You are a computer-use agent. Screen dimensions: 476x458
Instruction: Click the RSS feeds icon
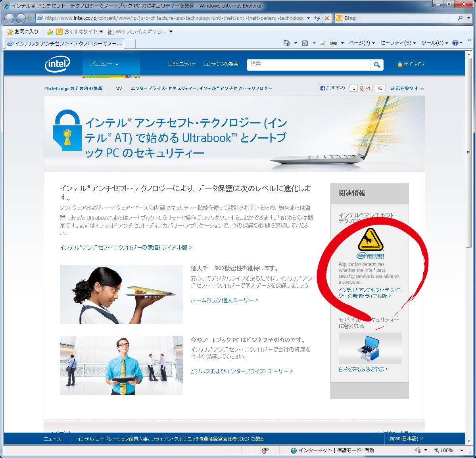[x=305, y=43]
